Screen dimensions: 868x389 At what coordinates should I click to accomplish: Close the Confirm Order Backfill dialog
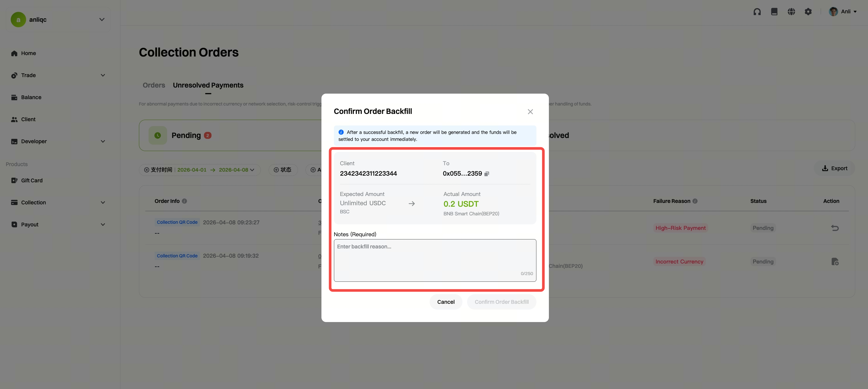pyautogui.click(x=530, y=112)
